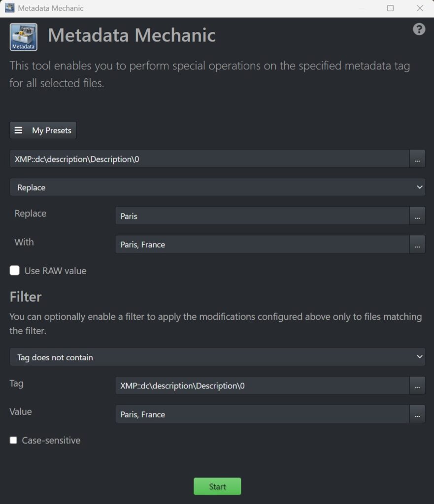Click the ellipsis beside the filter Value field
This screenshot has height=504, width=434.
click(417, 414)
